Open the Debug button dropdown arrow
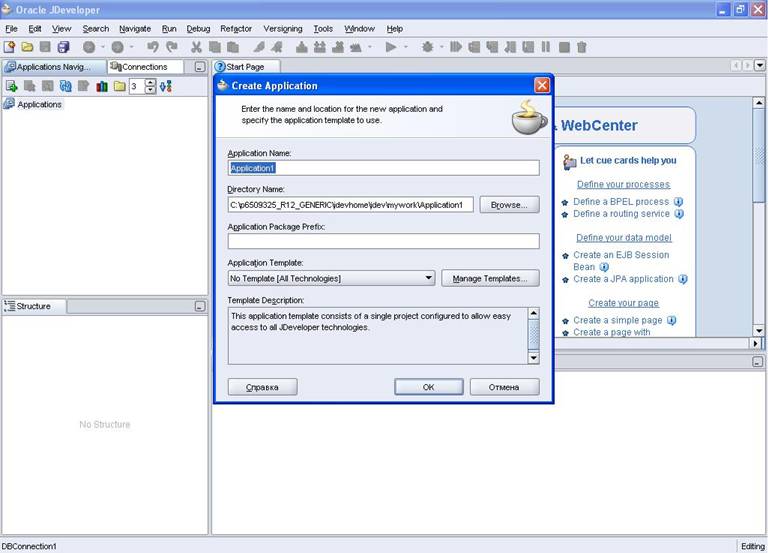Screen dimensions: 769x553 click(441, 47)
